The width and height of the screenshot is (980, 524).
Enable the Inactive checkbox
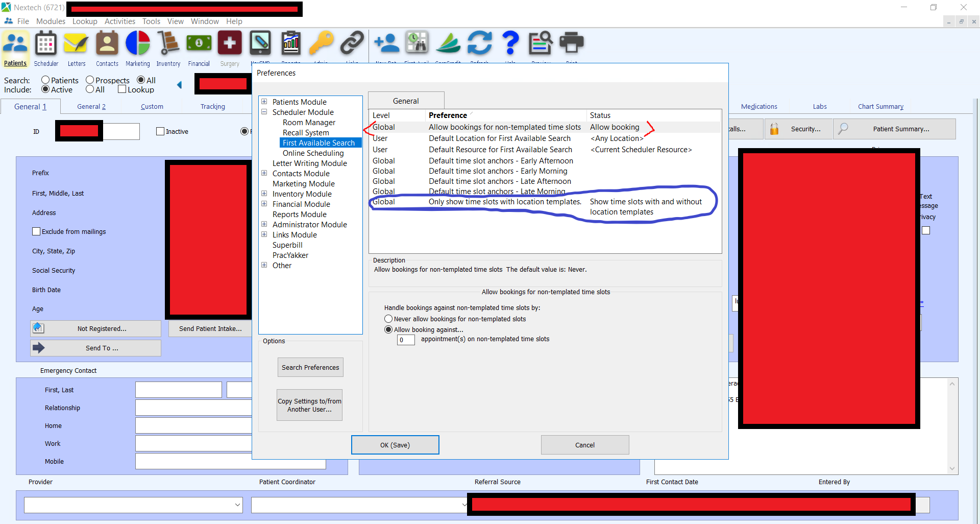coord(160,131)
